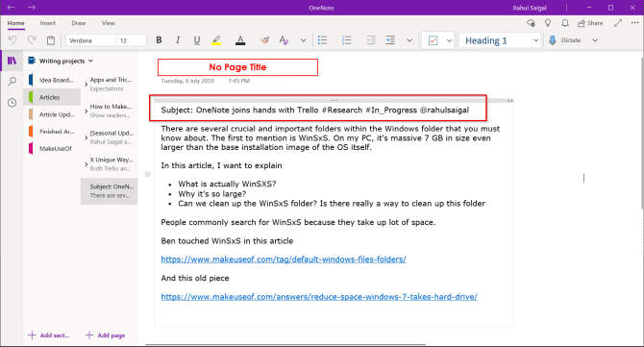This screenshot has height=347, width=644.
Task: Click the clipboard Paste icon
Action: pos(51,40)
